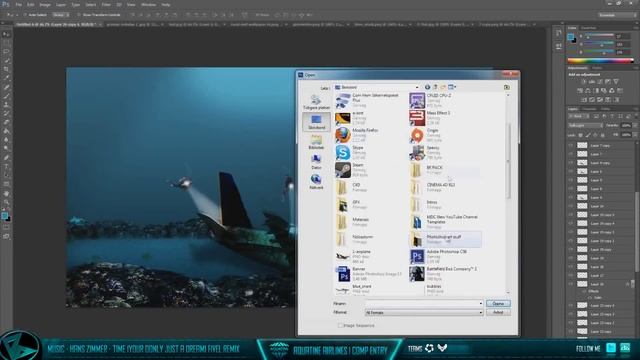Expand the Look-in folder dropdown

click(x=417, y=87)
